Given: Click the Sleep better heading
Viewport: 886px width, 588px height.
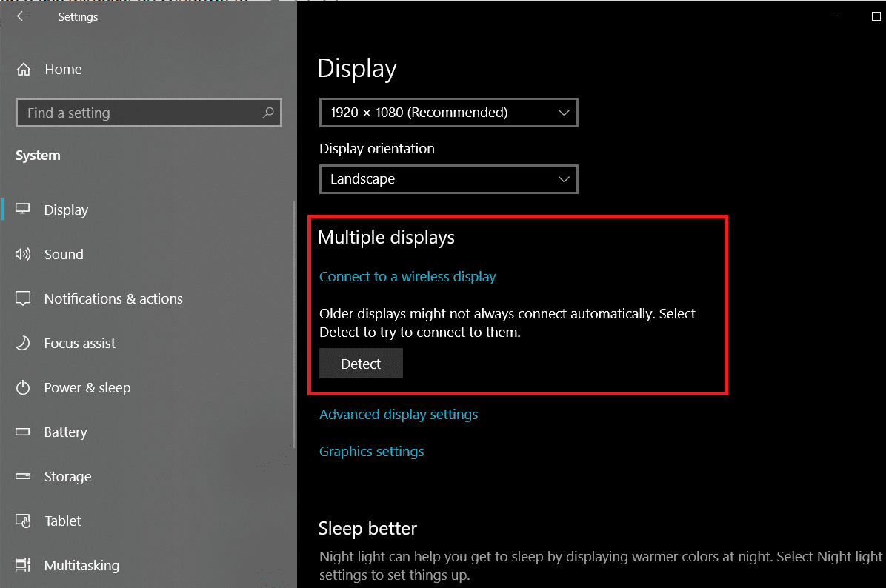Looking at the screenshot, I should point(367,528).
